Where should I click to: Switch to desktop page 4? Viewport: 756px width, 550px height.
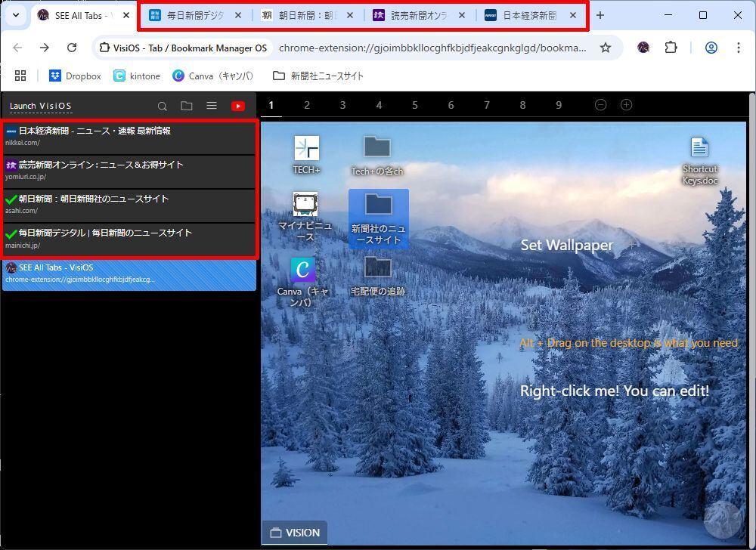379,105
